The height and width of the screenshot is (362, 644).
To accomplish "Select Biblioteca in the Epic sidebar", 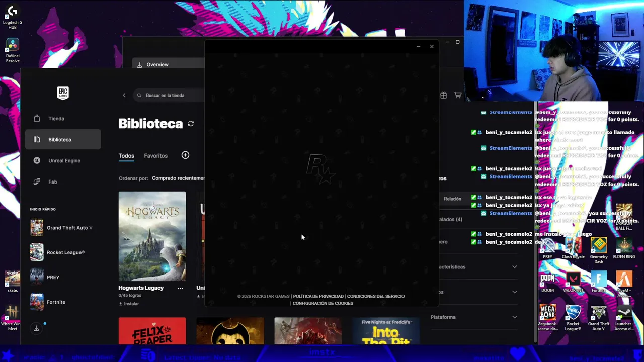I will (x=63, y=140).
